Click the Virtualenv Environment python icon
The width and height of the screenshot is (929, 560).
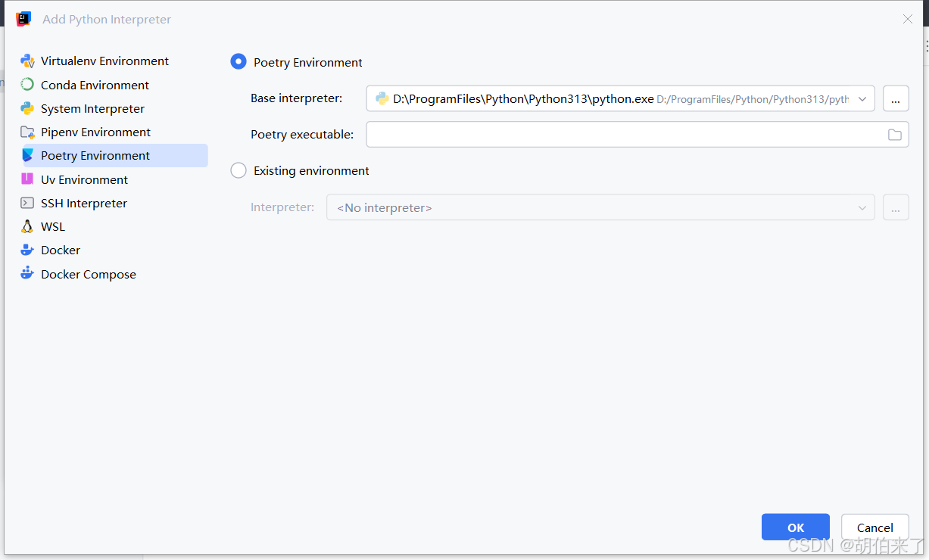point(28,61)
